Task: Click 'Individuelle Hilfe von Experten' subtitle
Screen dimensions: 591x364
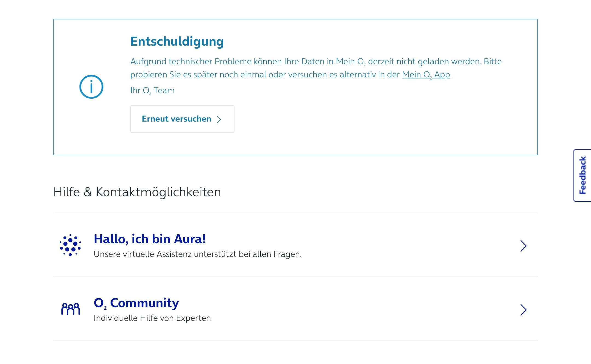Action: coord(152,318)
